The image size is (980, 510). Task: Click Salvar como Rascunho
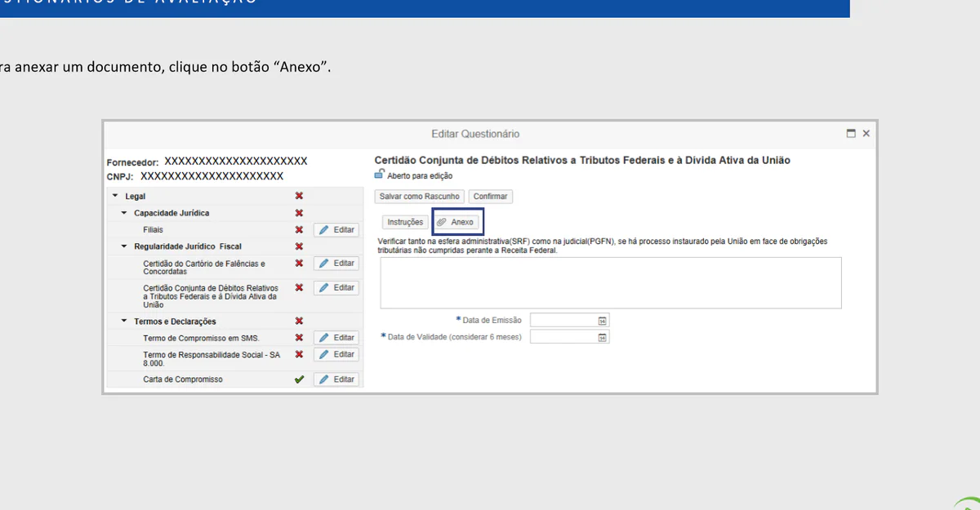[420, 197]
